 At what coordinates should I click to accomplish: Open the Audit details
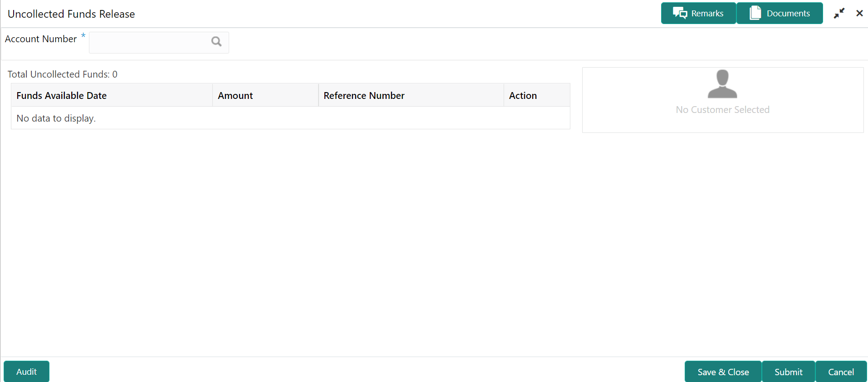pyautogui.click(x=26, y=372)
